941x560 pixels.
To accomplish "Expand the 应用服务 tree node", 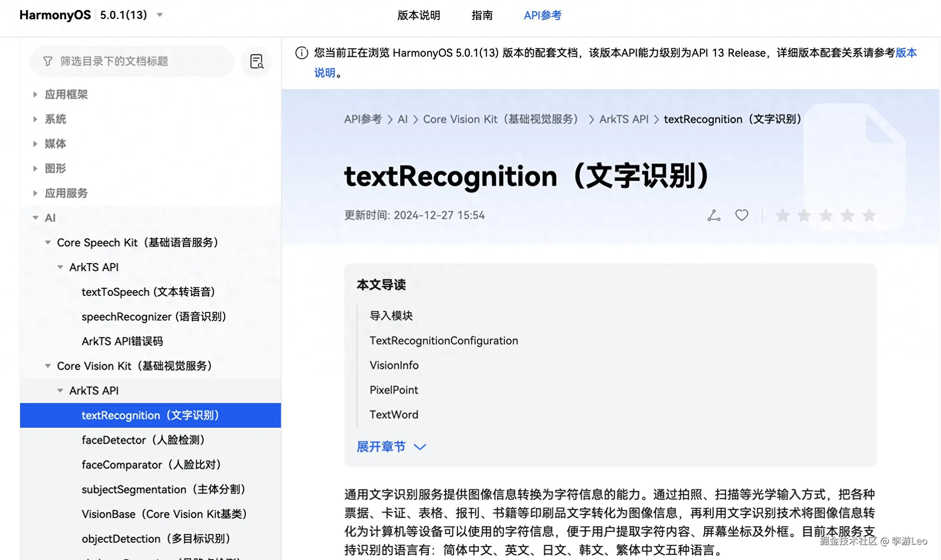I will pos(35,193).
